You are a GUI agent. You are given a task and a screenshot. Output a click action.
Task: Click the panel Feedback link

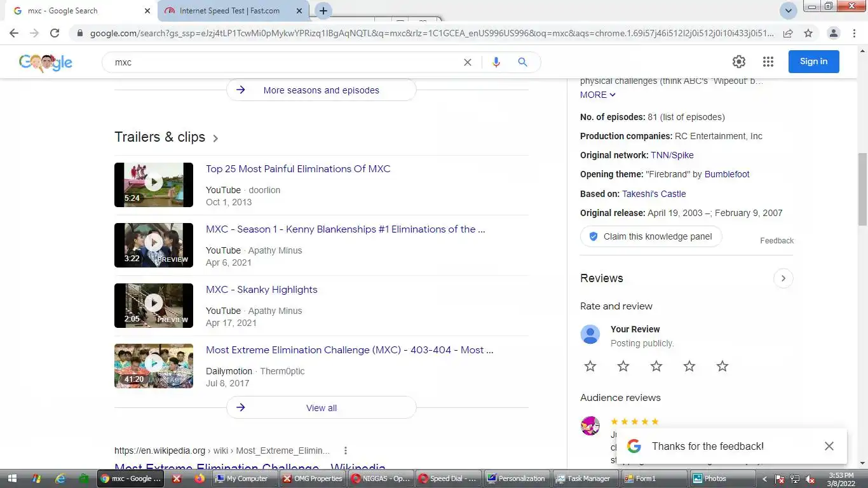click(x=776, y=241)
